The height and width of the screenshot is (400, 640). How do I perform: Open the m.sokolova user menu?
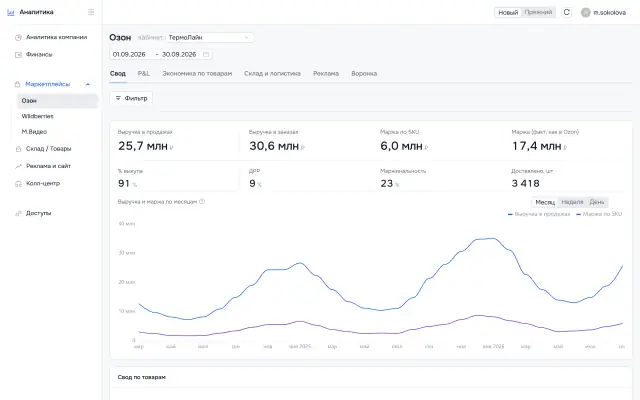click(603, 13)
